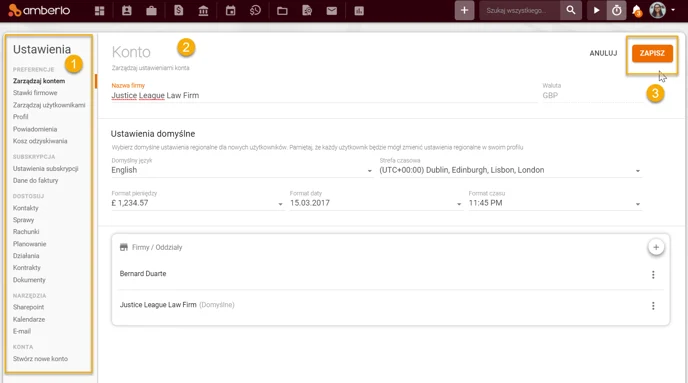Click Stwórz nowe konto link
Viewport: 688px width, 383px height.
(40, 359)
